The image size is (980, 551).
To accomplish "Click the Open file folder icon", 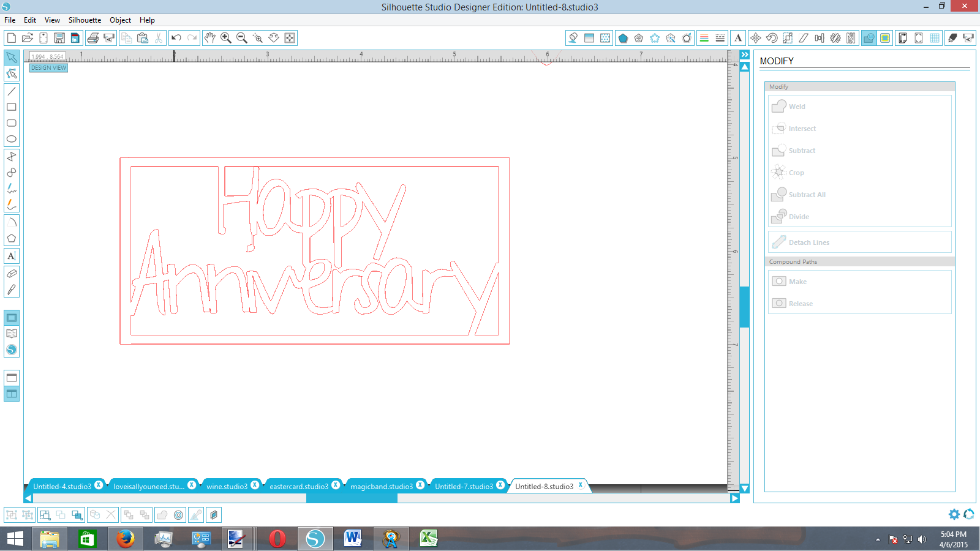I will 27,38.
